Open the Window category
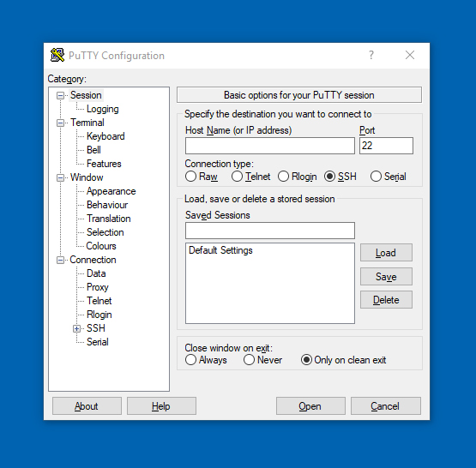Screen dimensions: 476x468 tap(87, 177)
